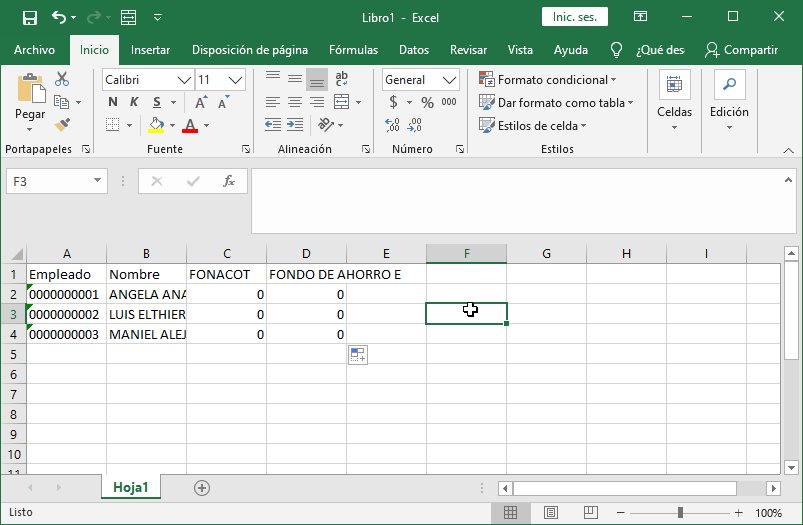Click the Compartir button

point(741,50)
